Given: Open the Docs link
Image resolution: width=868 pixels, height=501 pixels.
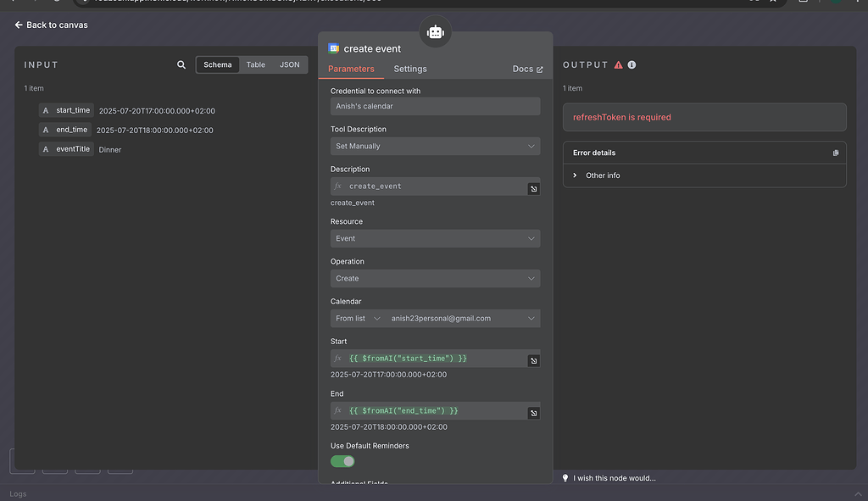Looking at the screenshot, I should click(527, 69).
